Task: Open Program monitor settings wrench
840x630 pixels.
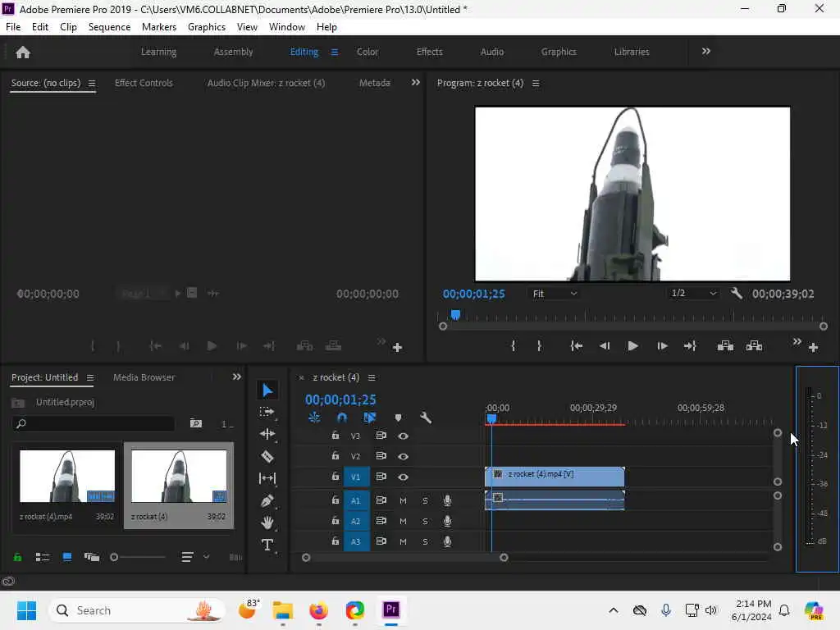Action: (x=736, y=294)
